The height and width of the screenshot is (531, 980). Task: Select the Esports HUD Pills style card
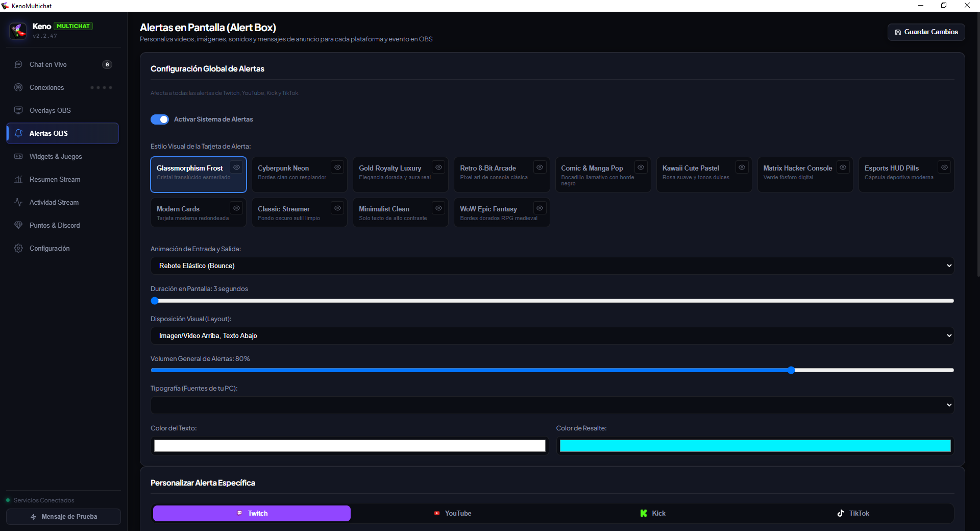coord(906,175)
